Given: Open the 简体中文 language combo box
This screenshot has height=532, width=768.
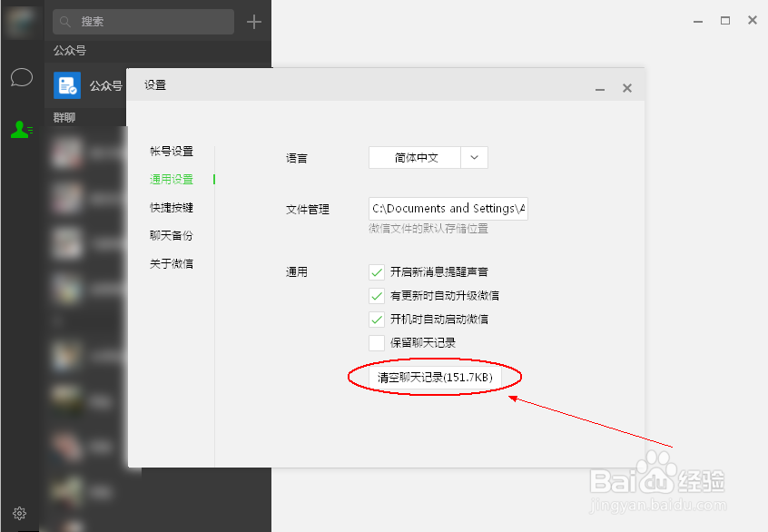Looking at the screenshot, I should pyautogui.click(x=428, y=158).
